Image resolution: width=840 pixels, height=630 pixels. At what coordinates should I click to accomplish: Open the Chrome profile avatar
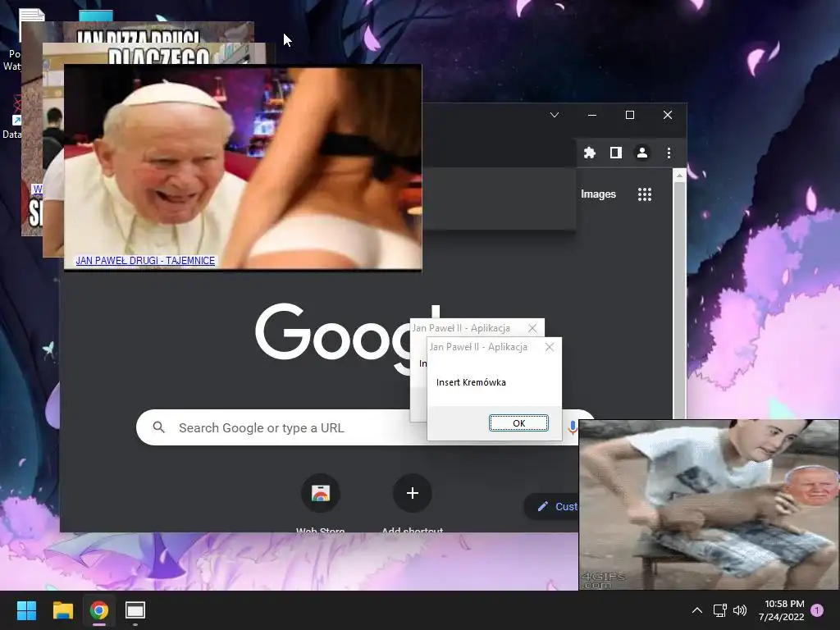pos(641,153)
